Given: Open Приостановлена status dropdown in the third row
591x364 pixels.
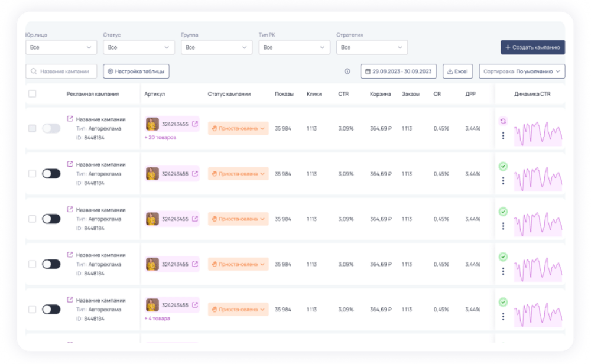Looking at the screenshot, I should pyautogui.click(x=238, y=219).
